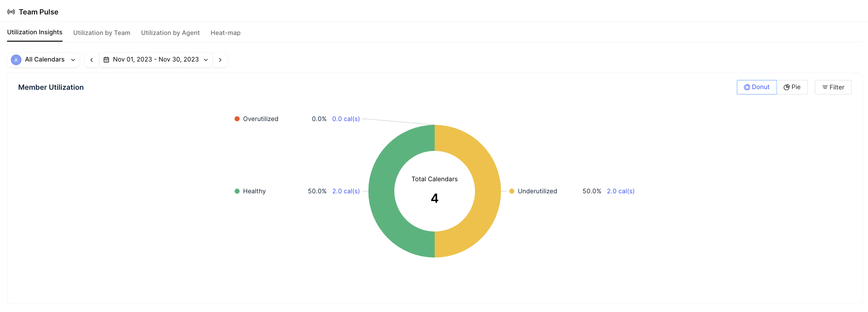
Task: Click the green Healthy donut segment
Action: point(382,191)
